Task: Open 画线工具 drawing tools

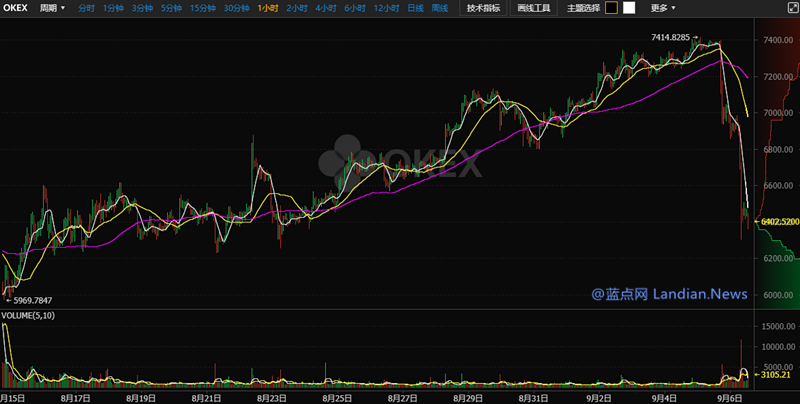Action: (534, 8)
